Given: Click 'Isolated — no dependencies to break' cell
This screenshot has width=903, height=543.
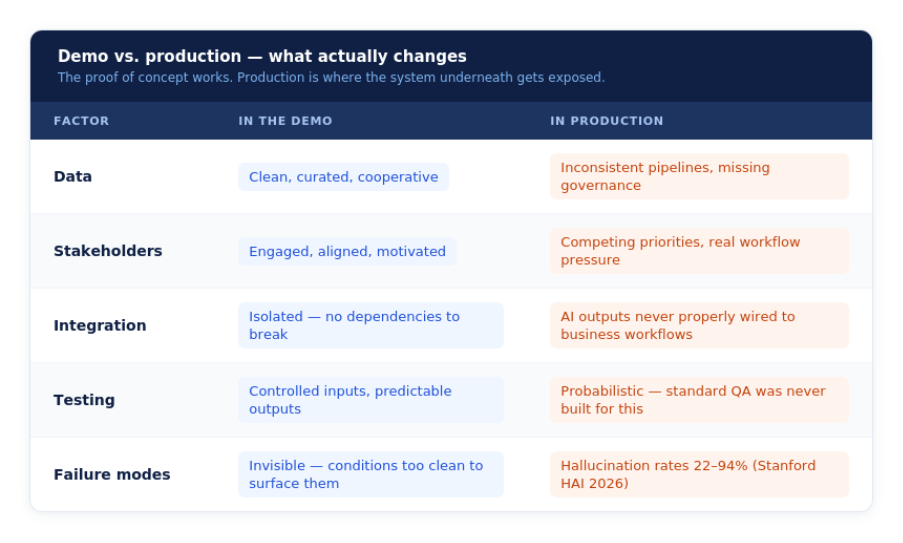Looking at the screenshot, I should [x=371, y=325].
